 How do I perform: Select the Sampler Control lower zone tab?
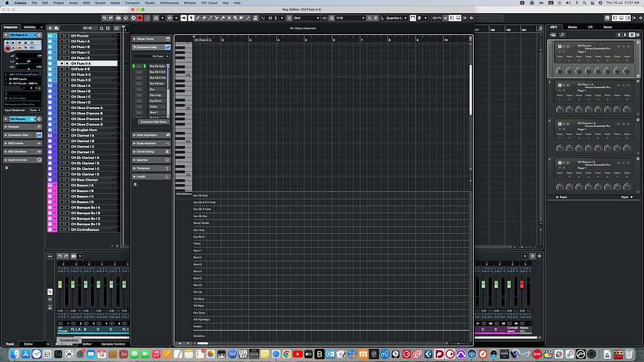pos(113,344)
